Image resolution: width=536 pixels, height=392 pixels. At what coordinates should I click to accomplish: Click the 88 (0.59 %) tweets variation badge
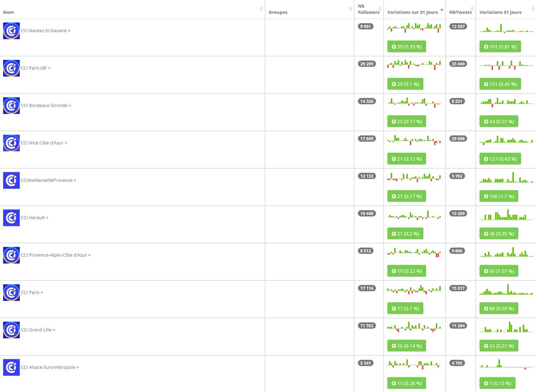click(498, 309)
